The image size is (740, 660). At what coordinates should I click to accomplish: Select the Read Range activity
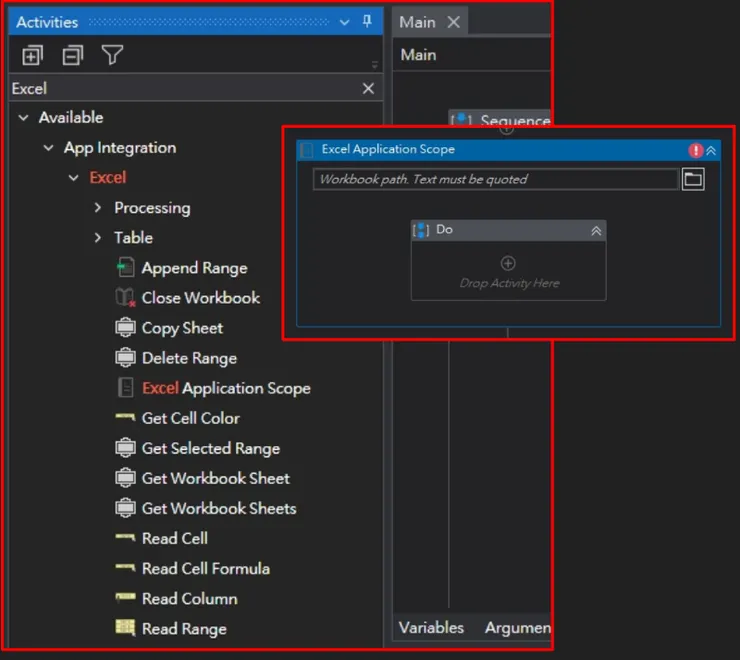(x=184, y=629)
